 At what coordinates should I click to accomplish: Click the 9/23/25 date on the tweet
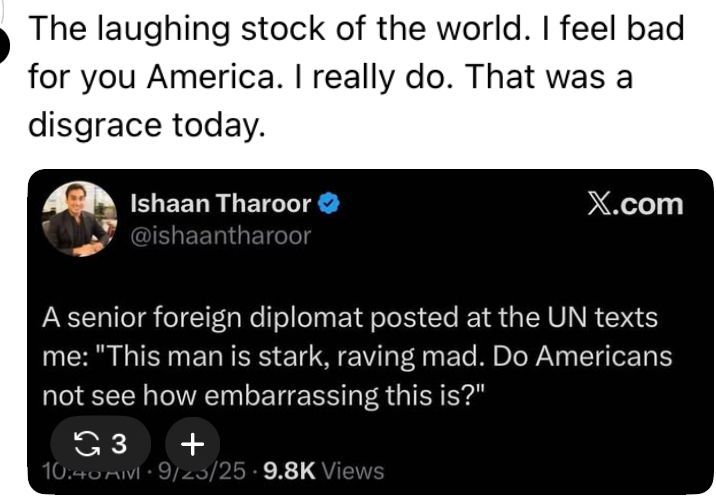point(197,470)
